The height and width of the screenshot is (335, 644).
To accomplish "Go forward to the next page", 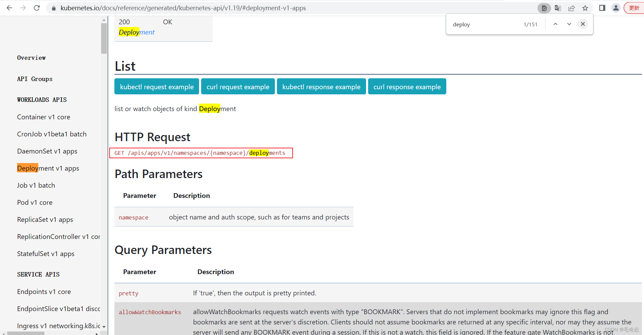I will pos(23,8).
